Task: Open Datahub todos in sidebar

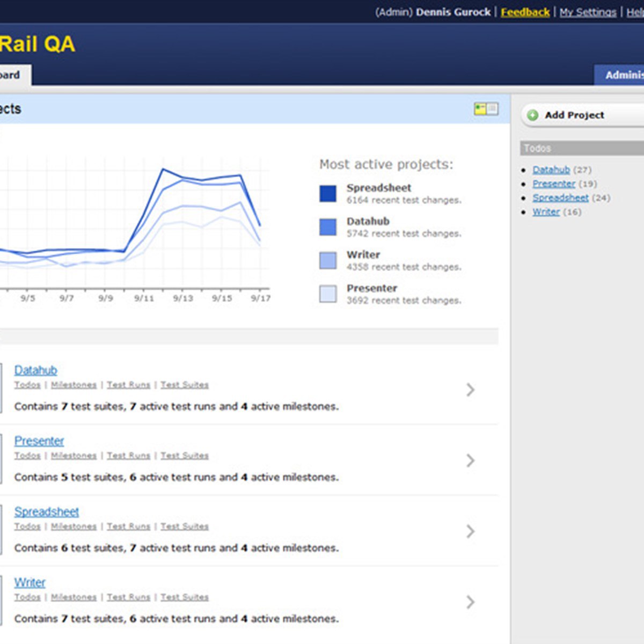Action: click(x=551, y=170)
